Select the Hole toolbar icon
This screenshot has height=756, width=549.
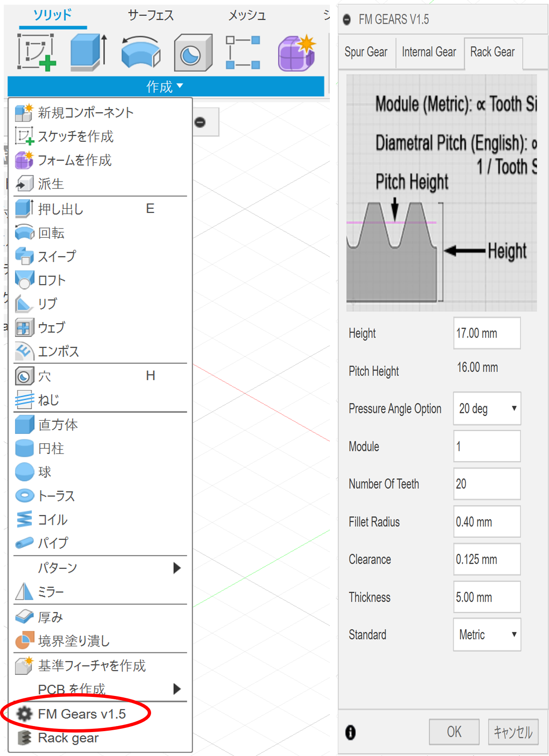pos(193,53)
